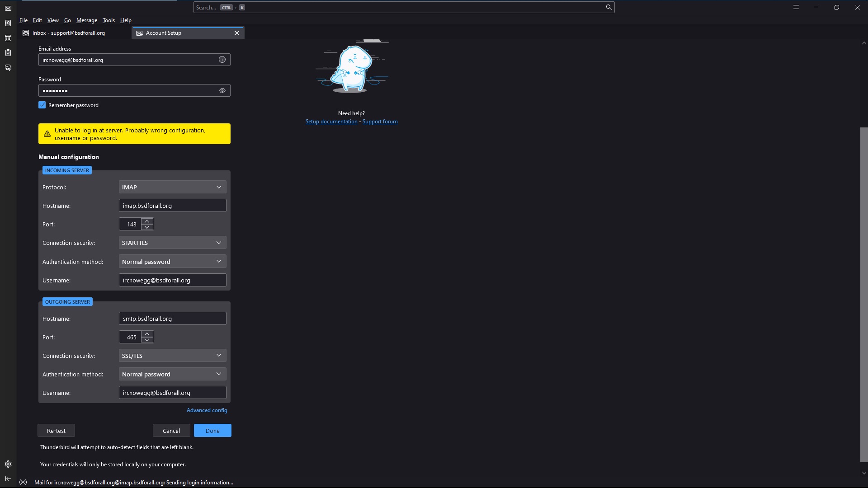Open Mail space in sidebar
This screenshot has height=488, width=868.
click(8, 8)
